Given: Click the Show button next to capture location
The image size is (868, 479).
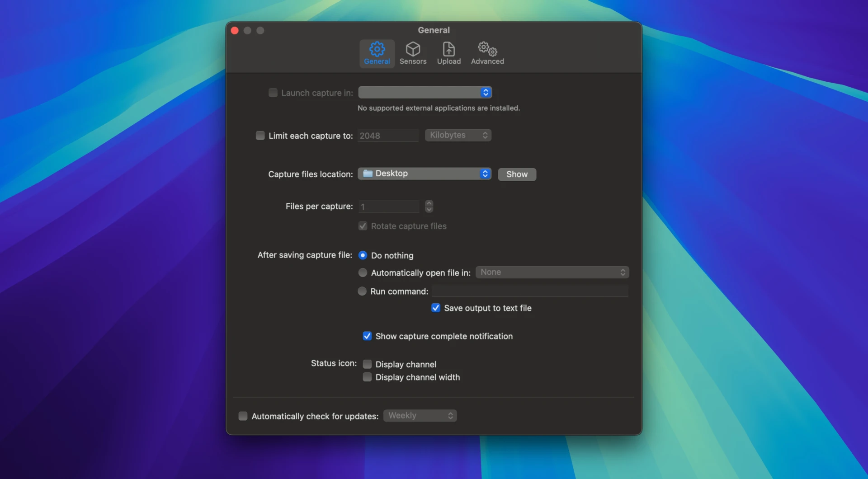Looking at the screenshot, I should (517, 174).
